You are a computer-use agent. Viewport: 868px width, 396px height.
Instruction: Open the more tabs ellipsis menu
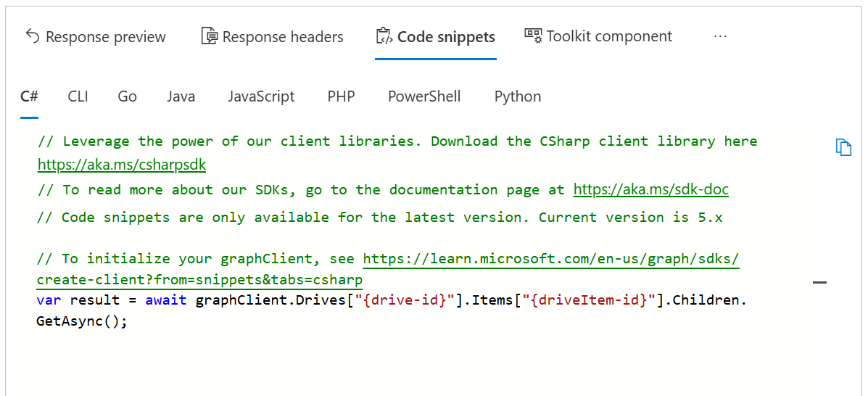[x=720, y=36]
